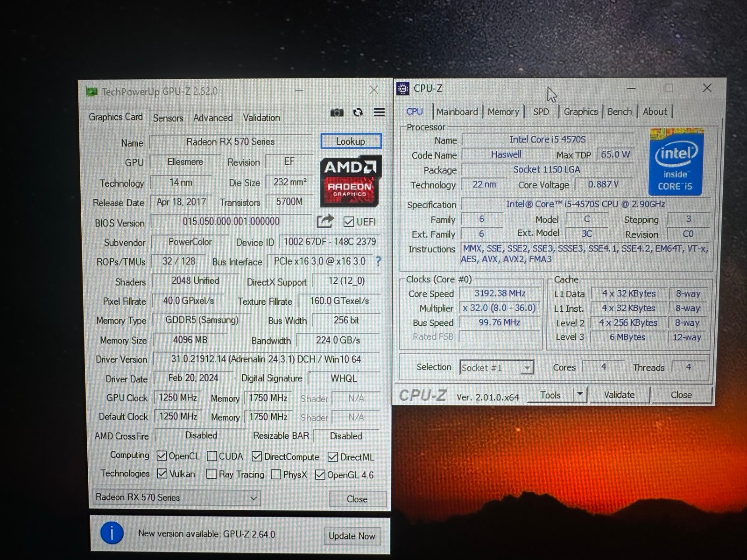Viewport: 747px width, 560px height.
Task: Click the Max TDP 65.0 W value
Action: click(x=615, y=154)
